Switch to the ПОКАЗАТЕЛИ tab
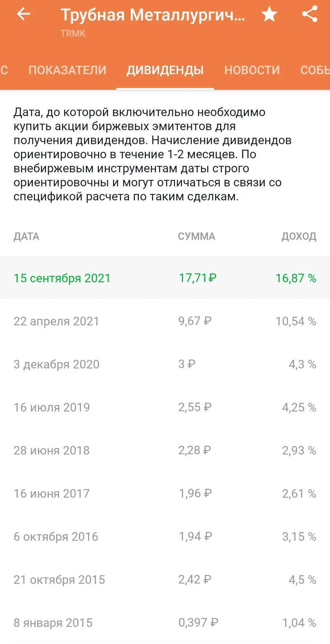This screenshot has width=330, height=644. (68, 70)
